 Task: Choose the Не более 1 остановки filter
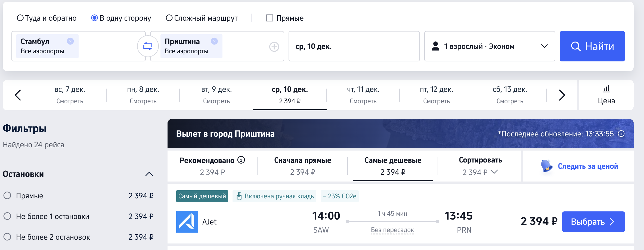click(7, 216)
